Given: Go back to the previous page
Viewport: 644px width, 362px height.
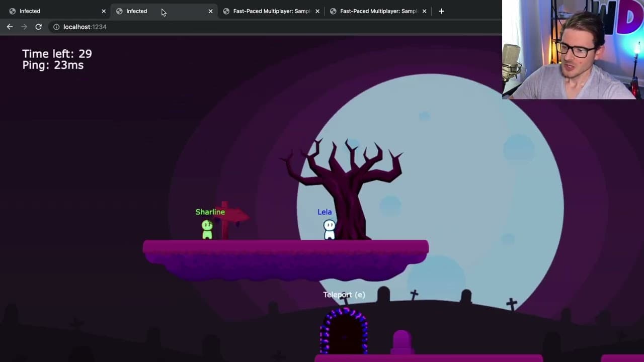Looking at the screenshot, I should click(10, 27).
